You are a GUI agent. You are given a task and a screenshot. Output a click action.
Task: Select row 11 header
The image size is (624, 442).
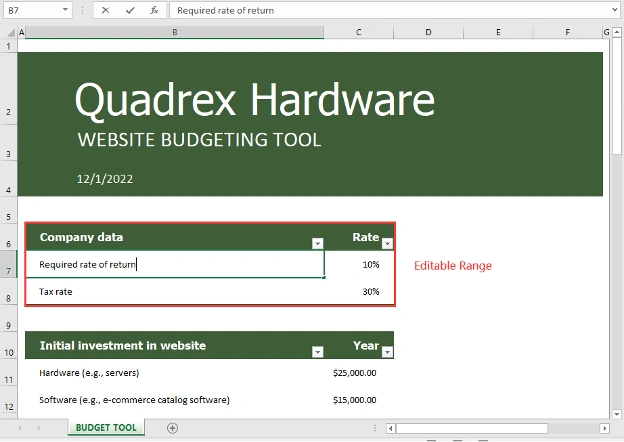[8, 373]
